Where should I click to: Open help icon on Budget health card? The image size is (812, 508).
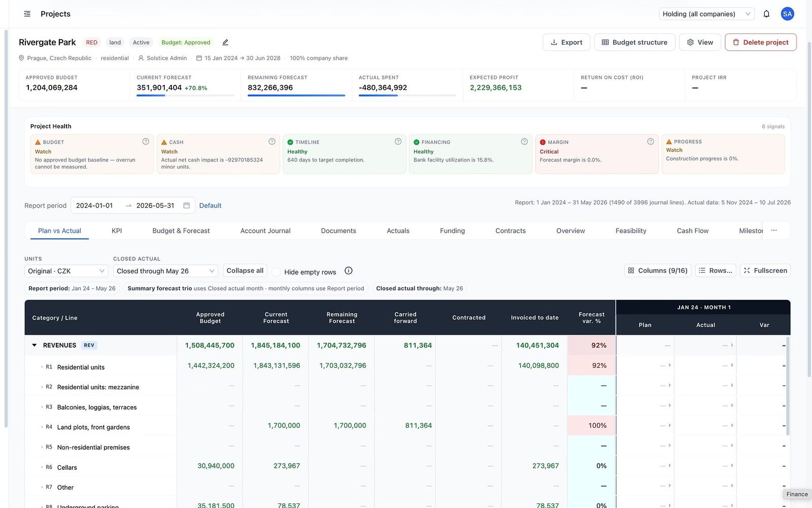tap(146, 141)
